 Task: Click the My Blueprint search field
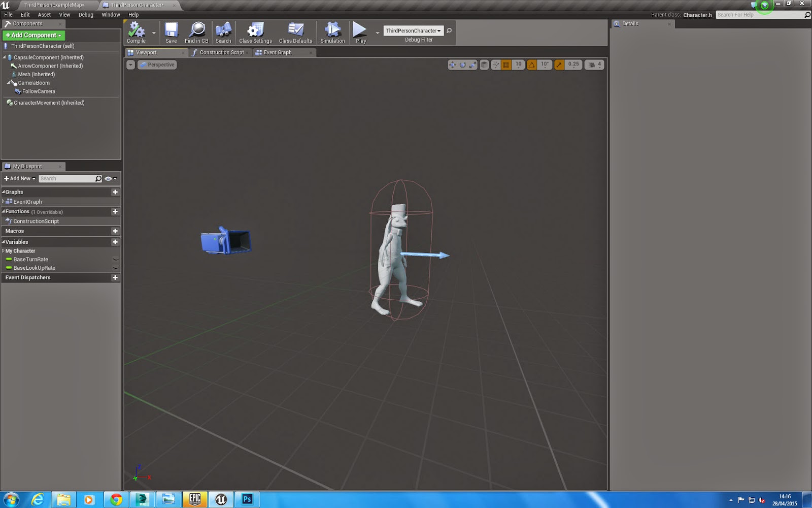[70, 178]
